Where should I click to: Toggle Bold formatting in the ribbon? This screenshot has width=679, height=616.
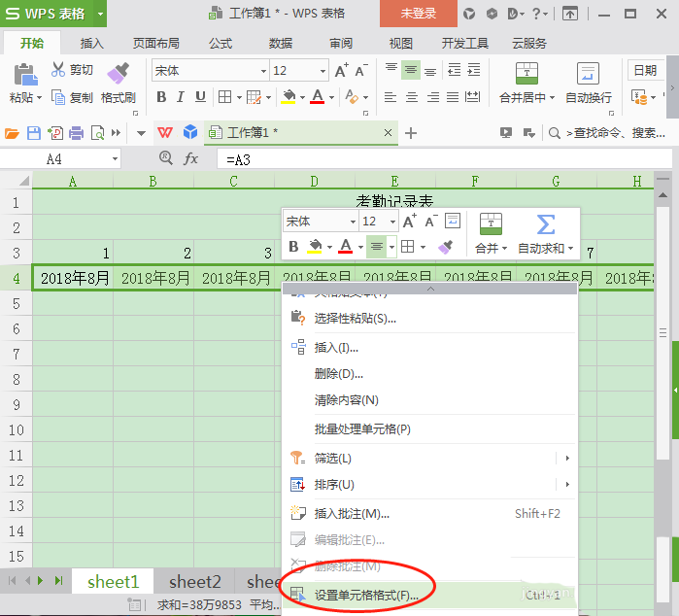(x=161, y=97)
